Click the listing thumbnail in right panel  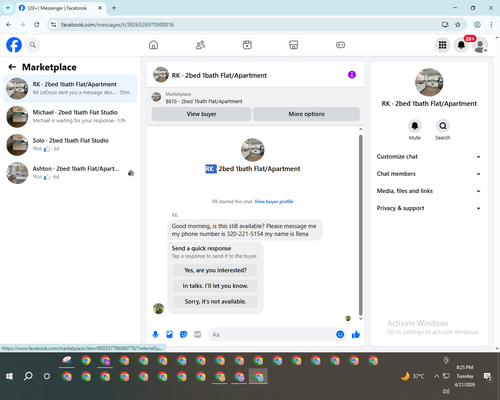click(429, 82)
